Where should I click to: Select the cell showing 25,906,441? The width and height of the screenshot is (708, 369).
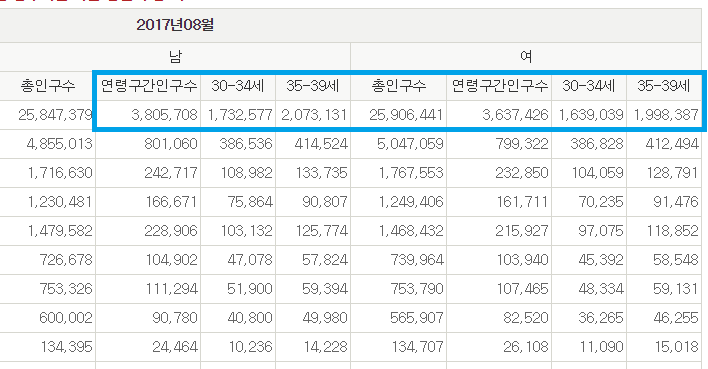point(399,115)
